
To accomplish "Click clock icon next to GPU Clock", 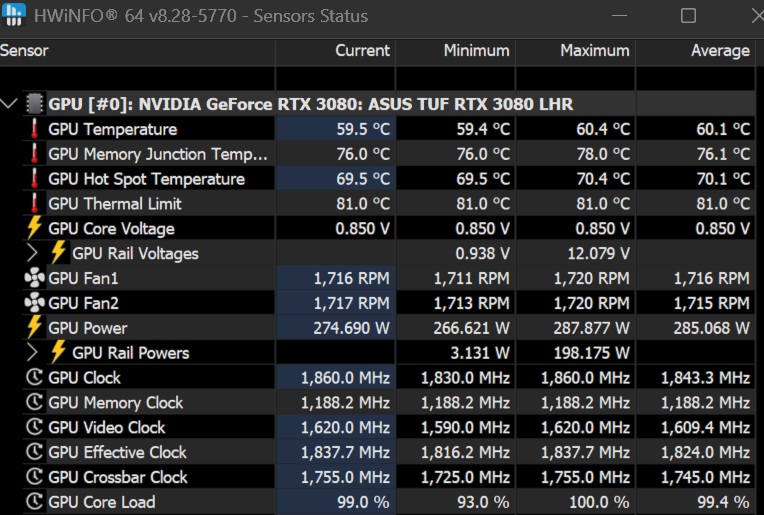I will point(35,378).
